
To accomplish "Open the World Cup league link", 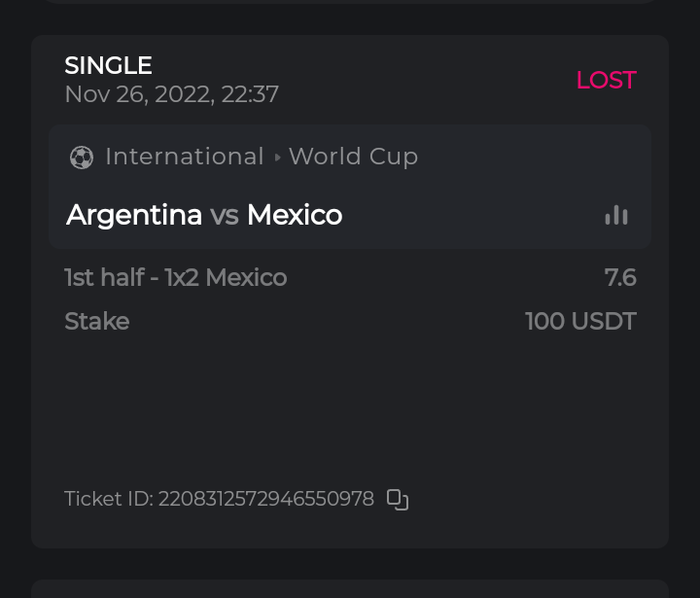I will pyautogui.click(x=353, y=157).
